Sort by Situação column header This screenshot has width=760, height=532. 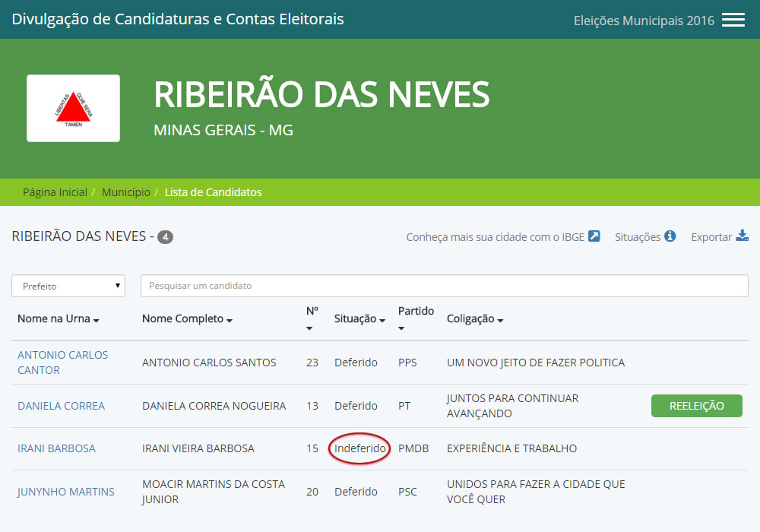[x=359, y=319]
